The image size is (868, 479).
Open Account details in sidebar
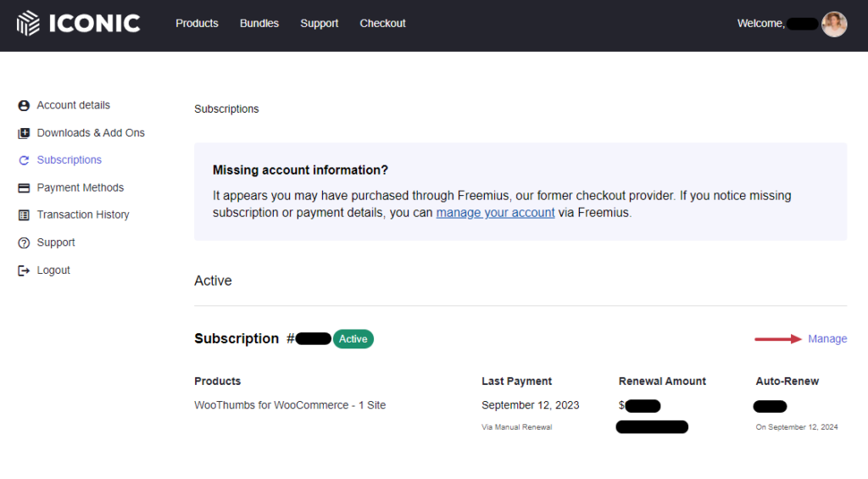point(74,105)
